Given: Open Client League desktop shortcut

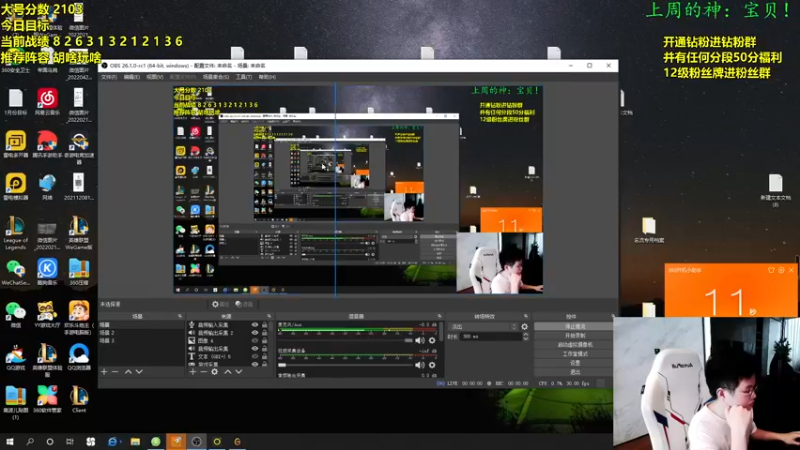Looking at the screenshot, I should 79,399.
